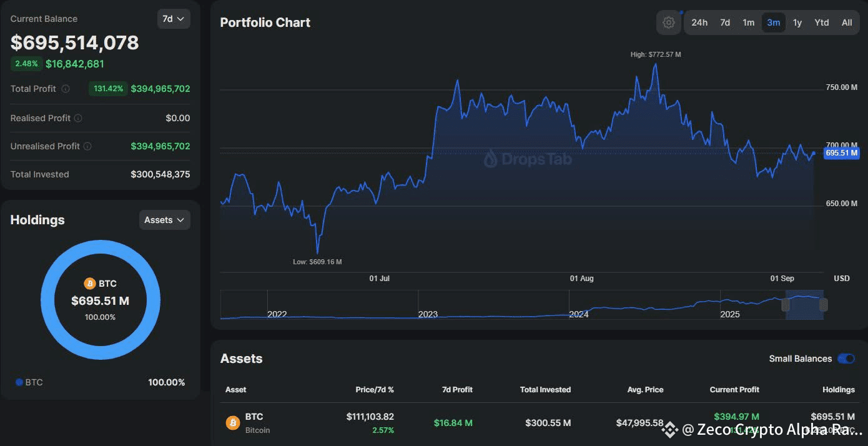Screen dimensions: 868x446
Task: Sort by 7d Profit column header
Action: tap(458, 390)
